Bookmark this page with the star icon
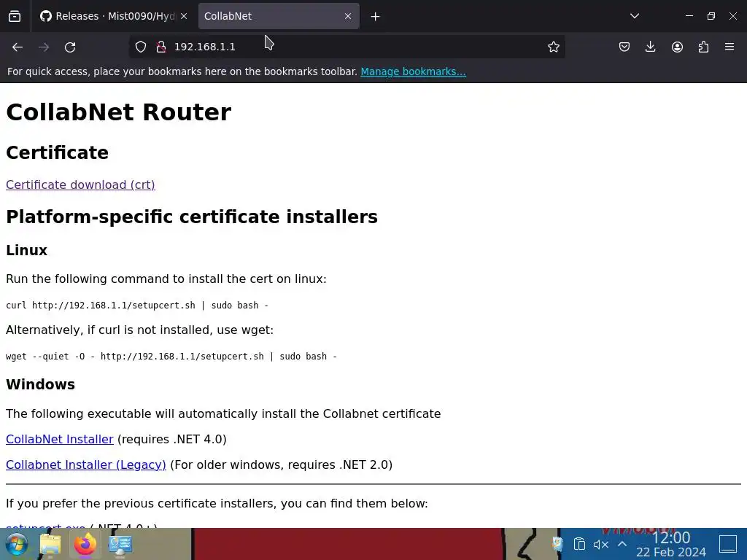The height and width of the screenshot is (560, 747). click(553, 47)
